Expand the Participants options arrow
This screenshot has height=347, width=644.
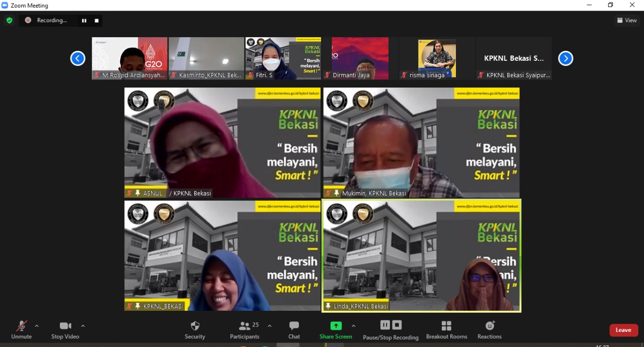coord(270,326)
